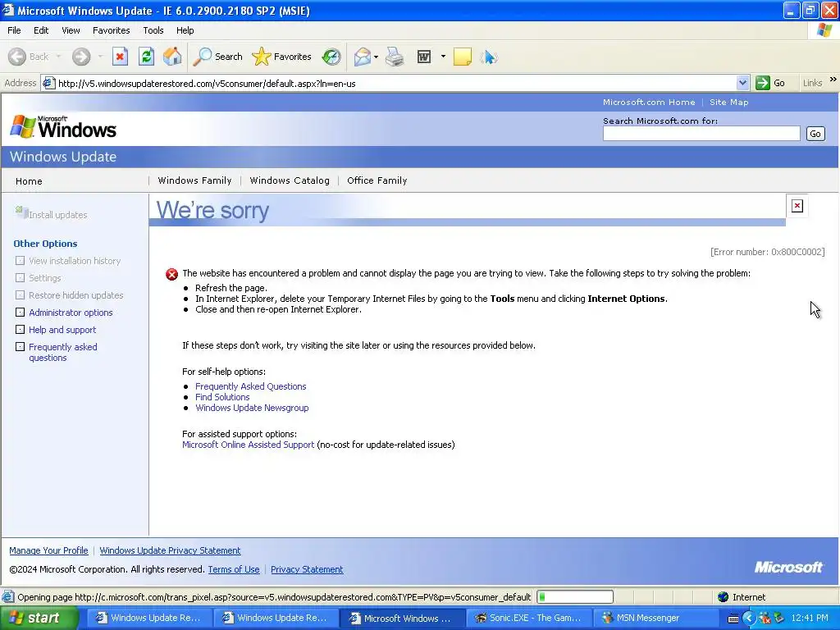Open Windows Update Newsgroup link
The image size is (840, 630).
pyautogui.click(x=252, y=408)
